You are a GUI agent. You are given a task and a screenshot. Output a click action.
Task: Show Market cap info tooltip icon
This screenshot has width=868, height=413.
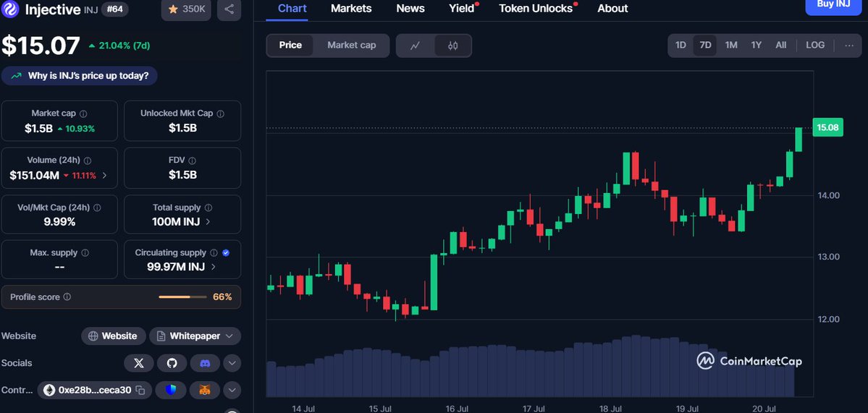click(x=83, y=114)
